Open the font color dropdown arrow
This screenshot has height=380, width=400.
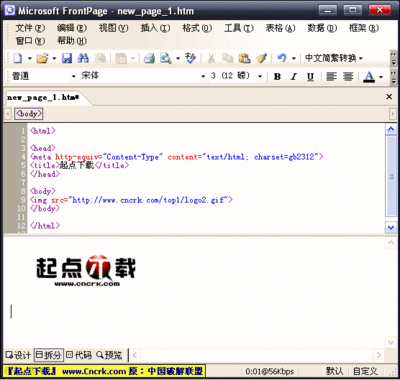(381, 77)
